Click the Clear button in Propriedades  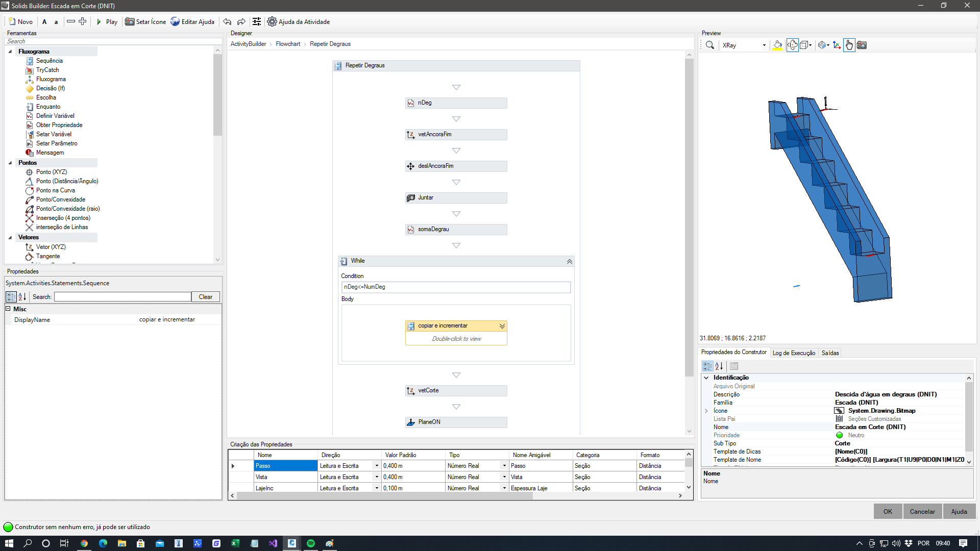point(205,297)
